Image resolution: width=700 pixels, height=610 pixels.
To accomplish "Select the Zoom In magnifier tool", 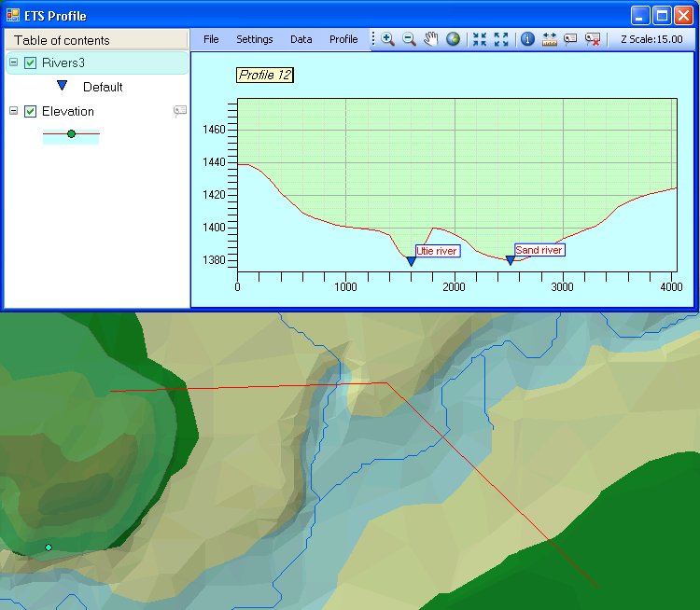I will point(386,39).
